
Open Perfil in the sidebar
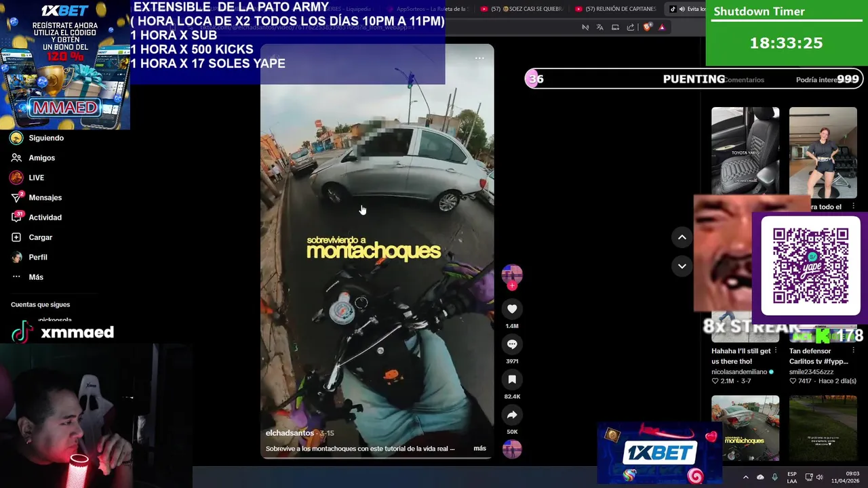29,258
